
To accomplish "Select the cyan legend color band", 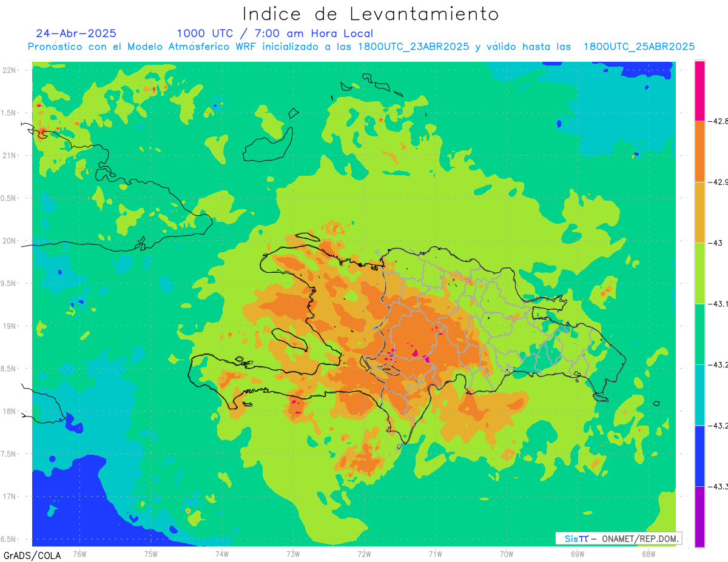I will [x=699, y=395].
